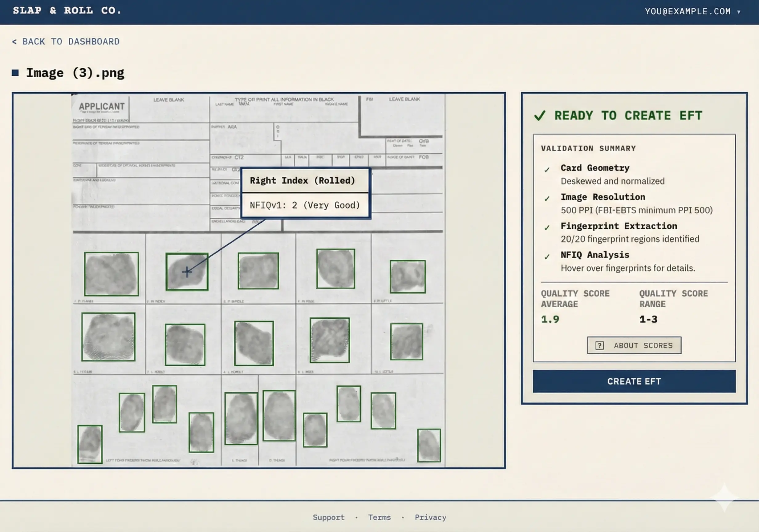Click the checkmark next to Fingerprint Extraction
759x532 pixels.
(547, 227)
